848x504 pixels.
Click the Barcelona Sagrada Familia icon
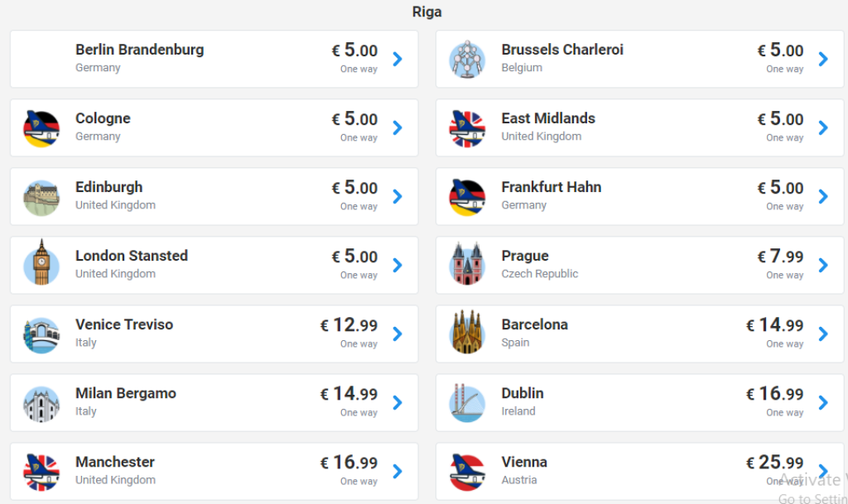(x=467, y=334)
